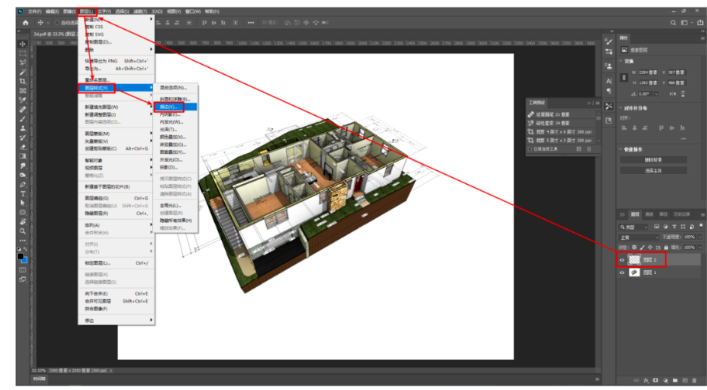Open the layer Opacity dropdown arrow
Image resolution: width=707 pixels, height=390 pixels.
point(700,237)
